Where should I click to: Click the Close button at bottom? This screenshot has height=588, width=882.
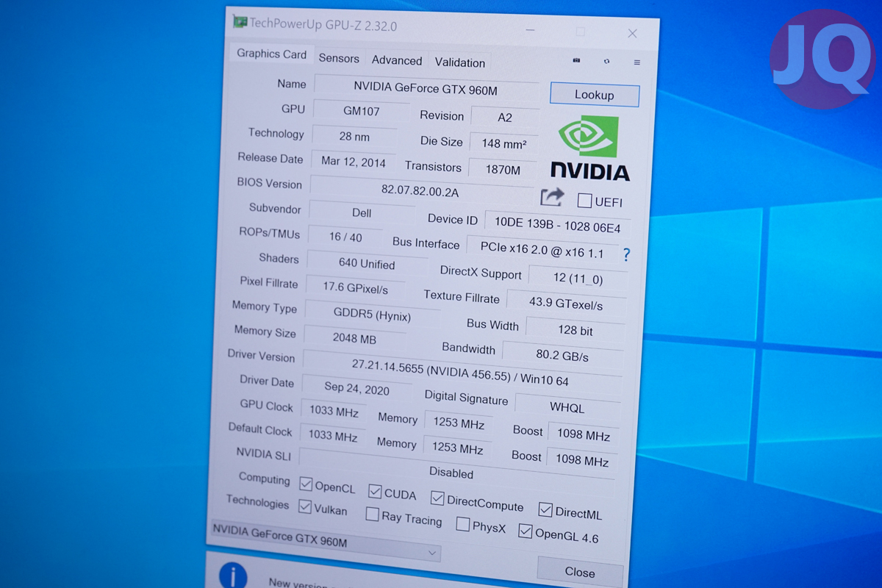pyautogui.click(x=580, y=572)
